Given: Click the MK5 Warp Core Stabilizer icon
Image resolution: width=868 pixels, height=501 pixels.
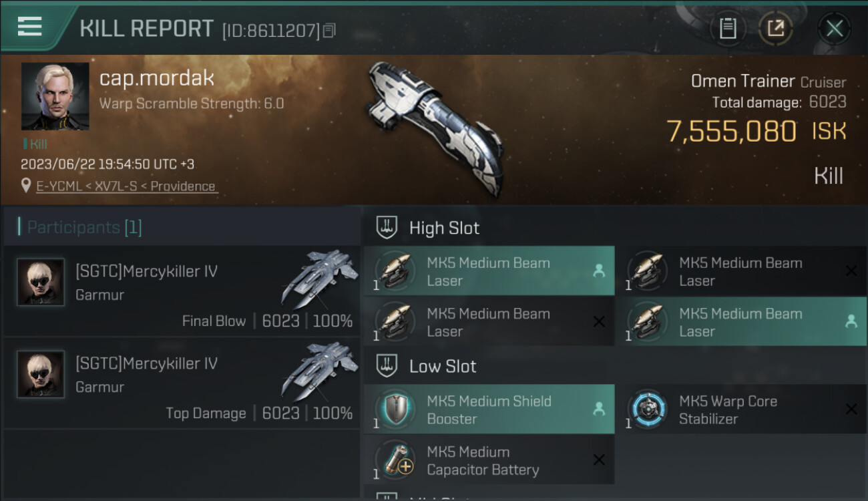Looking at the screenshot, I should (646, 409).
